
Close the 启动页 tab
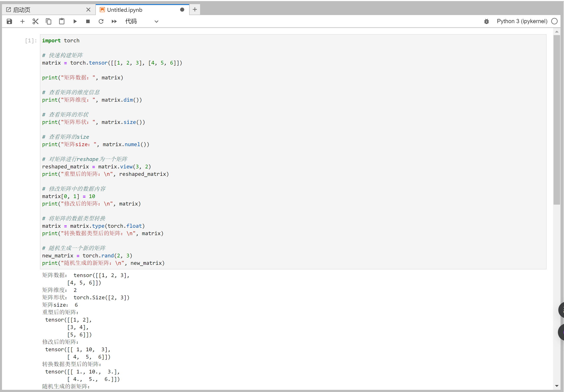(x=88, y=10)
